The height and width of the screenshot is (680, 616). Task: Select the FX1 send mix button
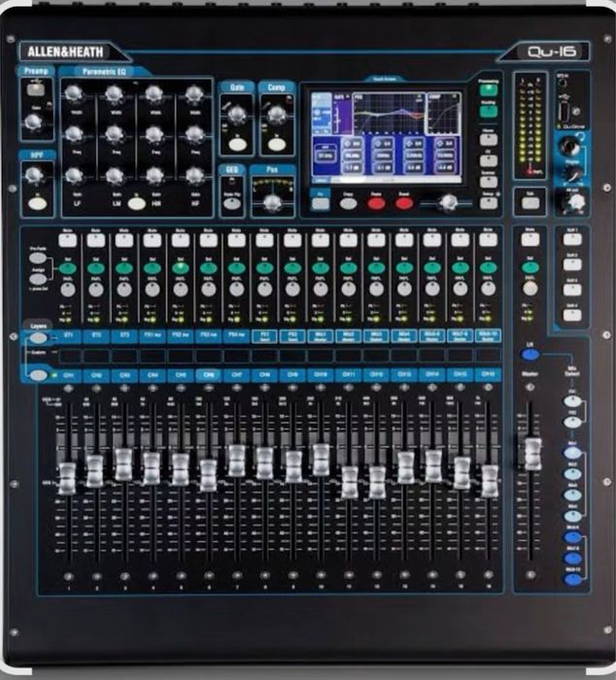tap(572, 401)
